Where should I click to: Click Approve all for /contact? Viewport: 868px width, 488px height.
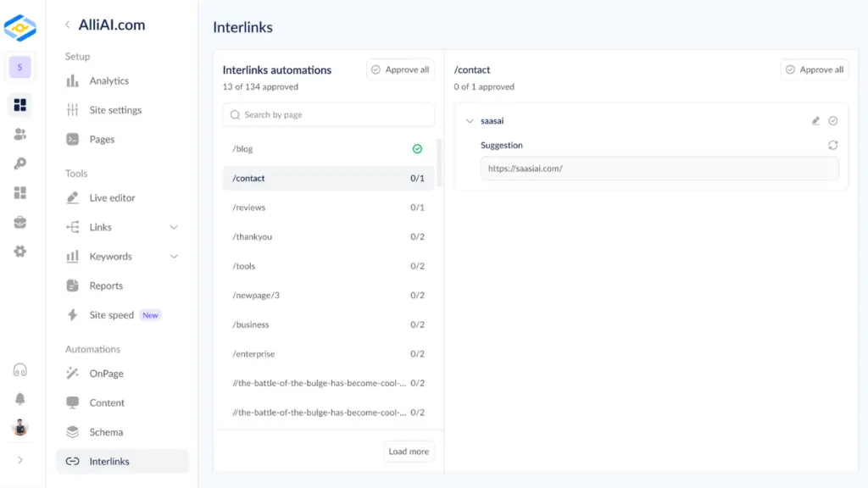click(x=814, y=70)
